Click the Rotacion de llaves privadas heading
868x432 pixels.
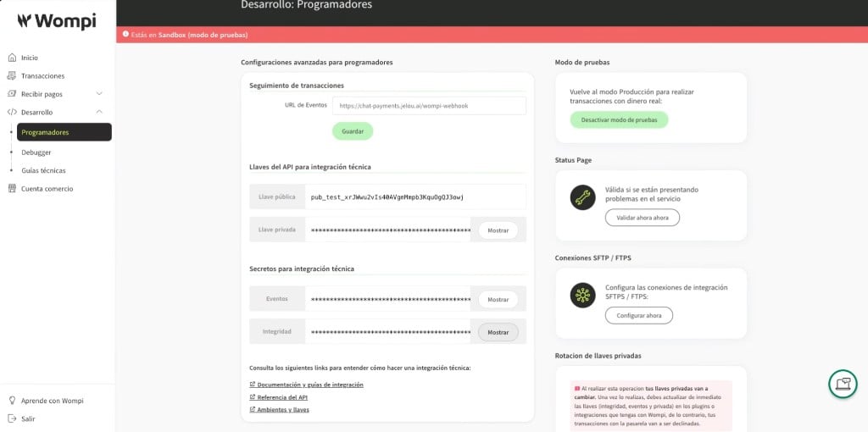(598, 356)
